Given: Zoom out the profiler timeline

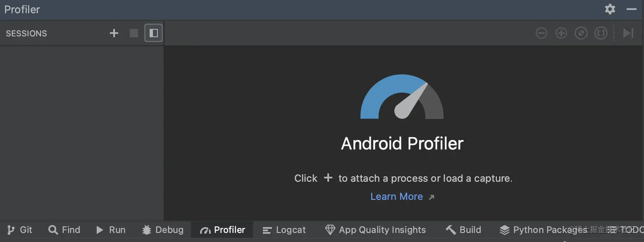Looking at the screenshot, I should pos(541,33).
